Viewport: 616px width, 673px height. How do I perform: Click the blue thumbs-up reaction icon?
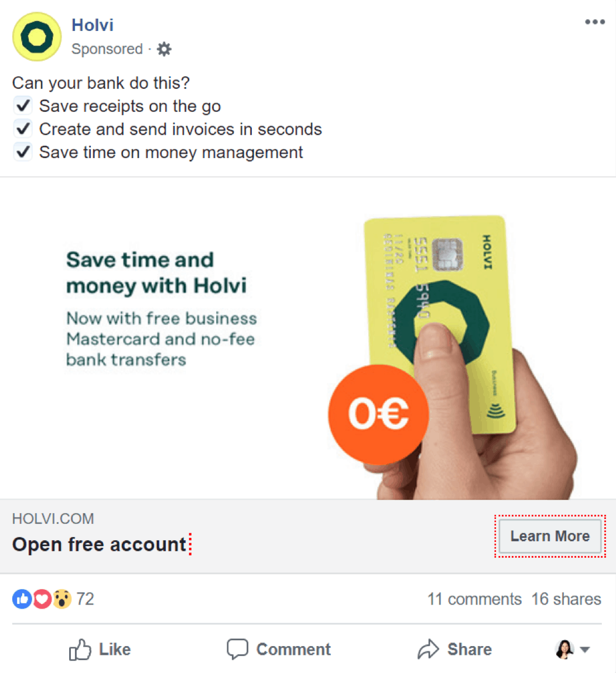tap(22, 599)
